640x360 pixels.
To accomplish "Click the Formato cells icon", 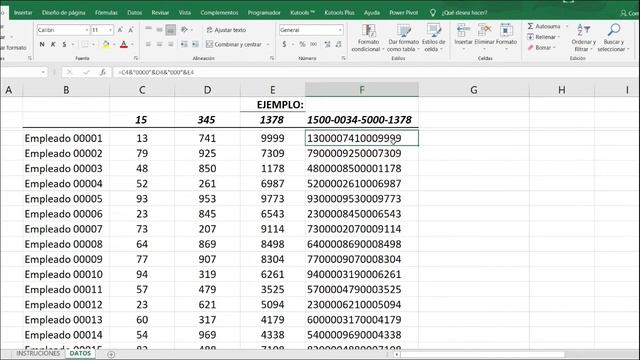I will tap(507, 31).
